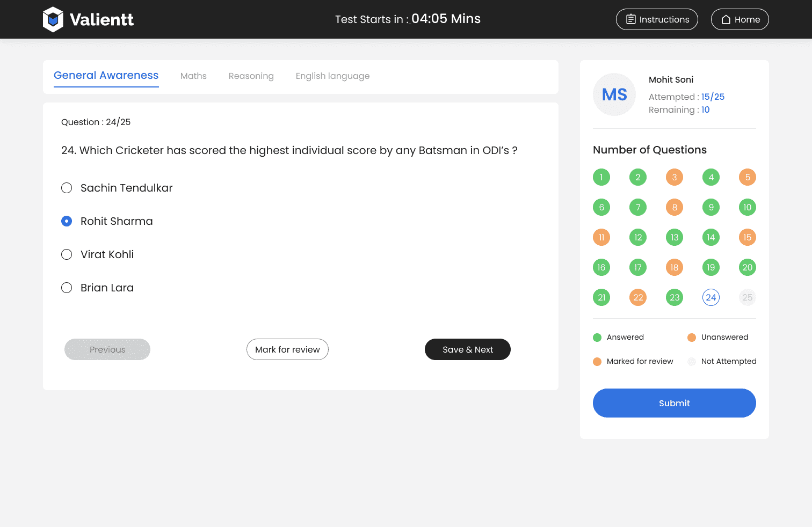Submit the test
Screen dimensions: 812x527
click(x=675, y=403)
